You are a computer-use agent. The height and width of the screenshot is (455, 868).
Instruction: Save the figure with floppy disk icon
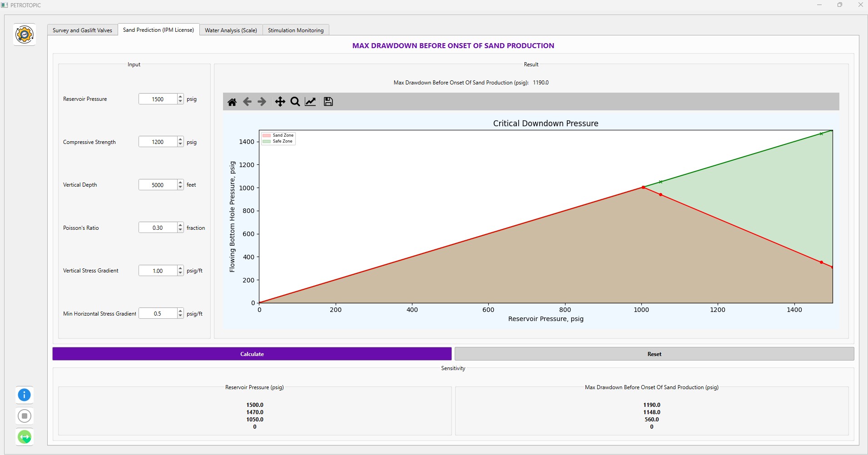[x=328, y=102]
